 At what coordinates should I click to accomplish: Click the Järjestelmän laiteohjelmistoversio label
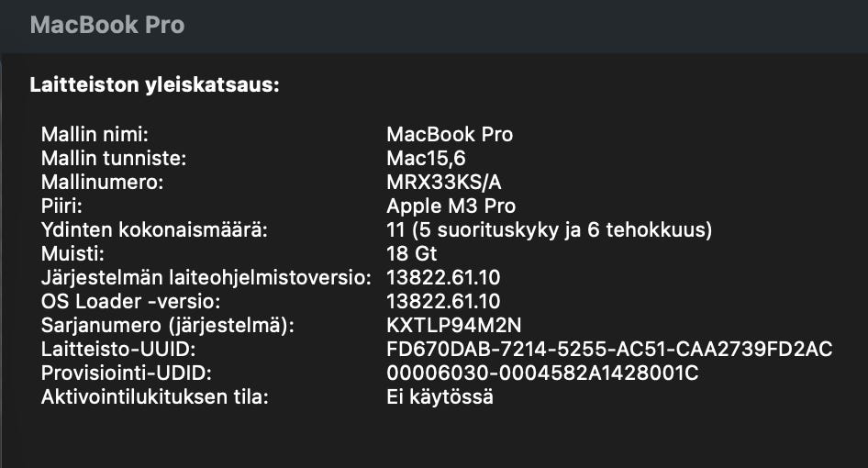[206, 277]
